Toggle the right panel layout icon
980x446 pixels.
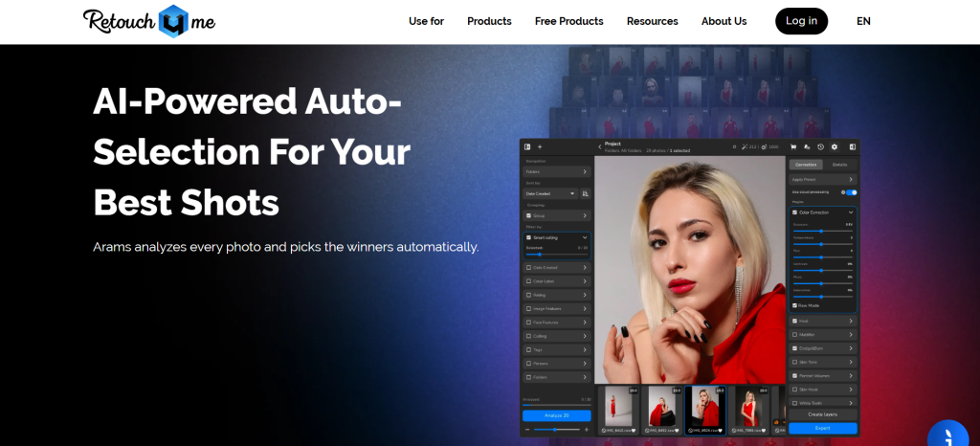click(850, 146)
